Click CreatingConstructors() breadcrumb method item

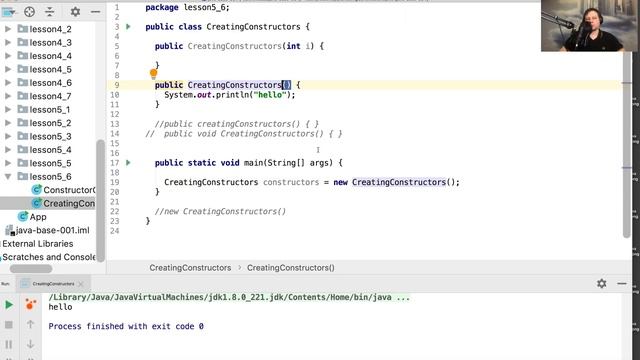(291, 268)
